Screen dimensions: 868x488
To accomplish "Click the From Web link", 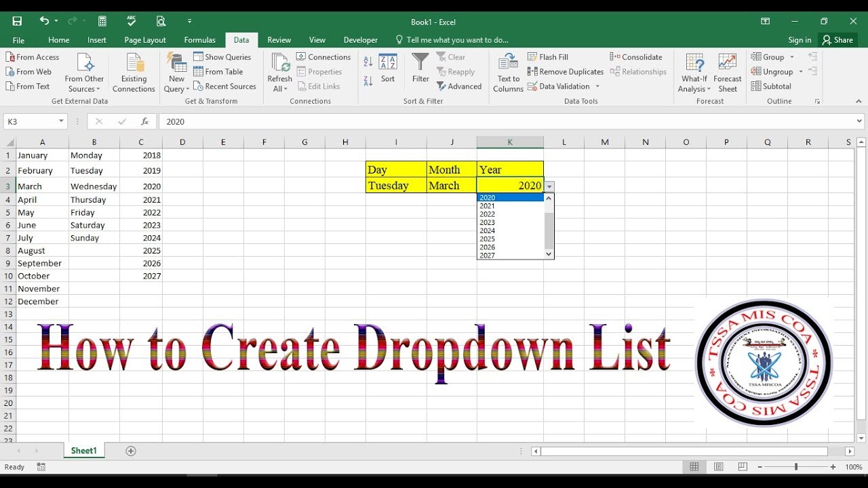I will (x=28, y=71).
